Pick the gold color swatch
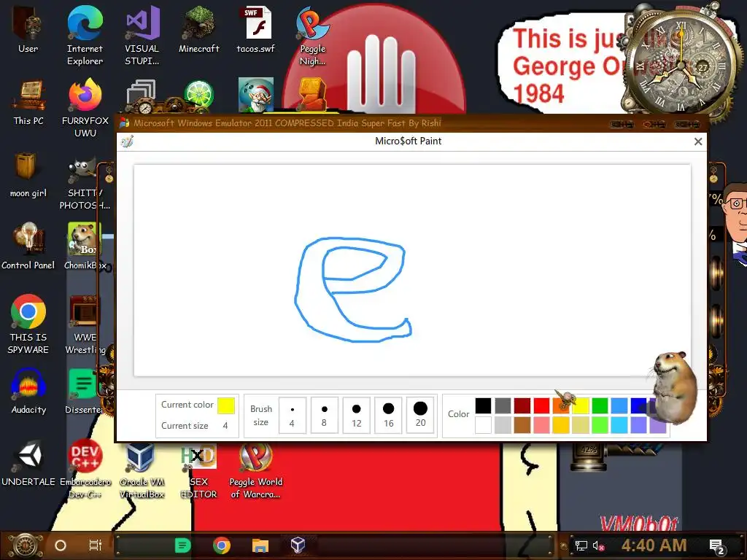747x560 pixels. 561,425
